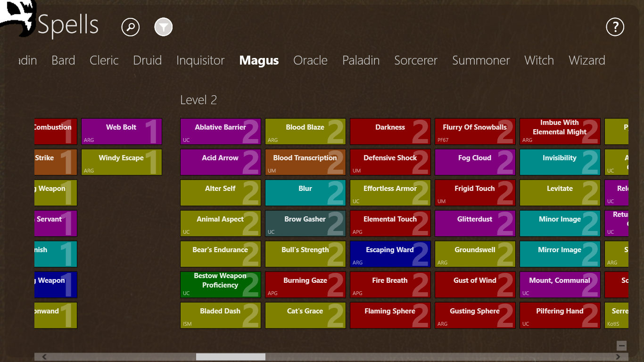The width and height of the screenshot is (644, 362).
Task: Open the Ablative Barrier spell
Action: coord(221,132)
